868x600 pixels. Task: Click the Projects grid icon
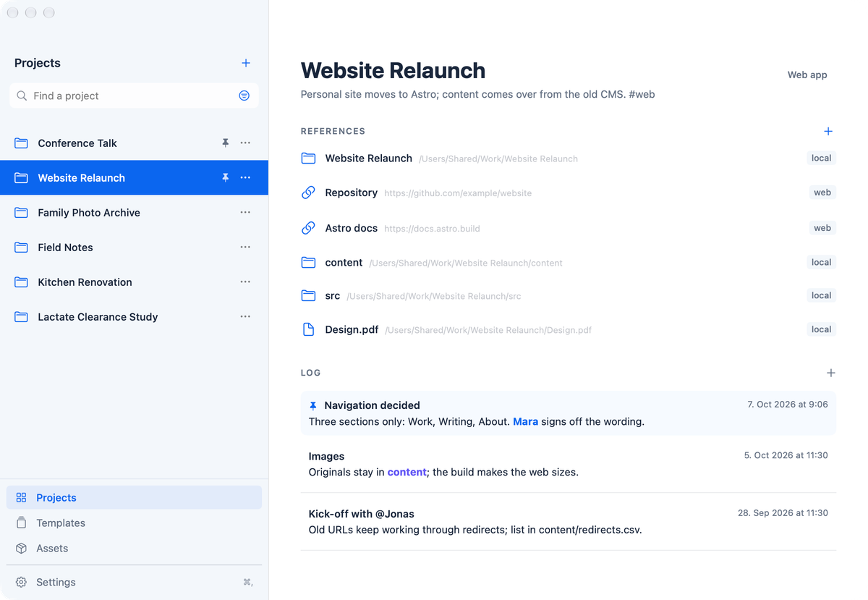point(21,497)
